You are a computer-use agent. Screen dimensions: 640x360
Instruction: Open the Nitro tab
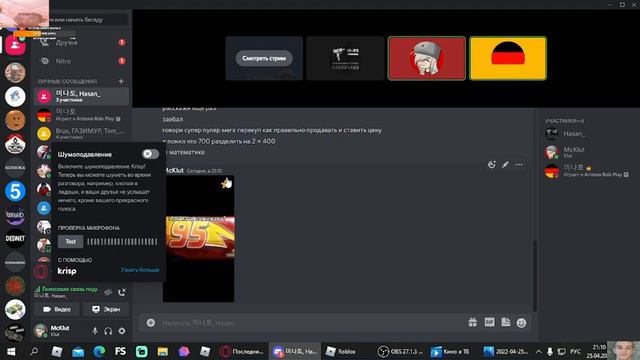click(x=81, y=61)
